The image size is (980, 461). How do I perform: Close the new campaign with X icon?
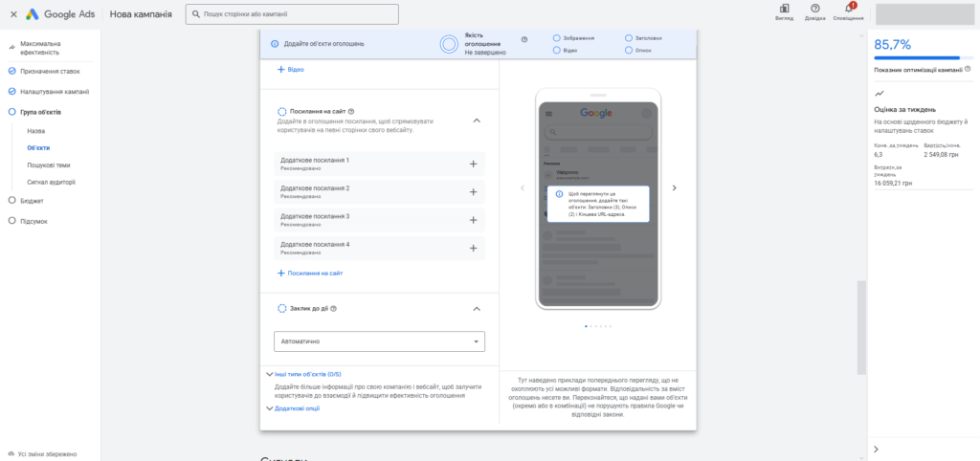(13, 14)
